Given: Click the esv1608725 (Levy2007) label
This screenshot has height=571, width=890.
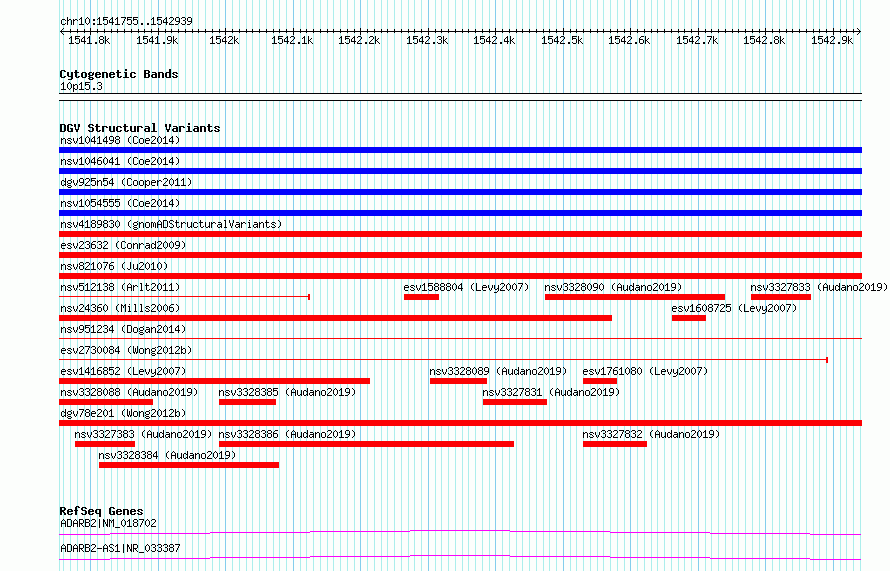Looking at the screenshot, I should point(734,308).
